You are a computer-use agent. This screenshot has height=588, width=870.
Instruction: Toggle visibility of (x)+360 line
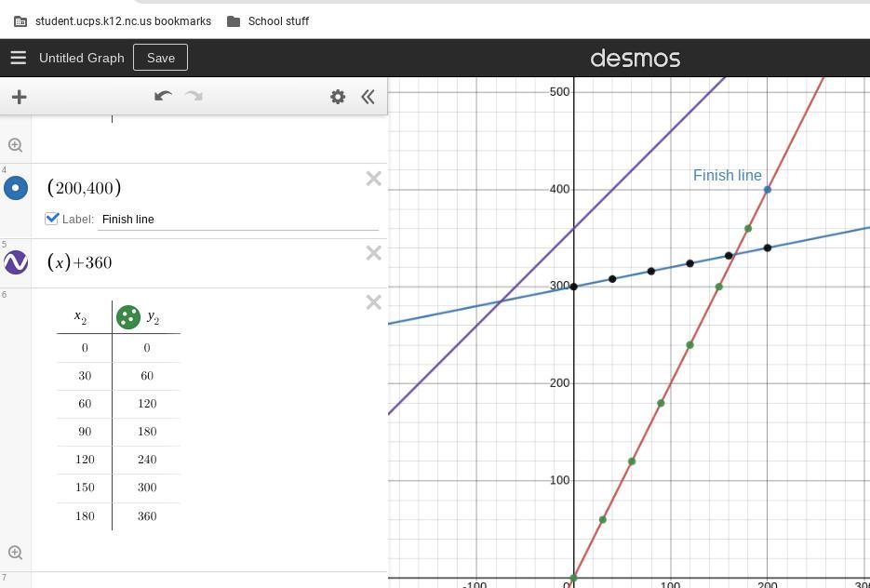pyautogui.click(x=16, y=262)
